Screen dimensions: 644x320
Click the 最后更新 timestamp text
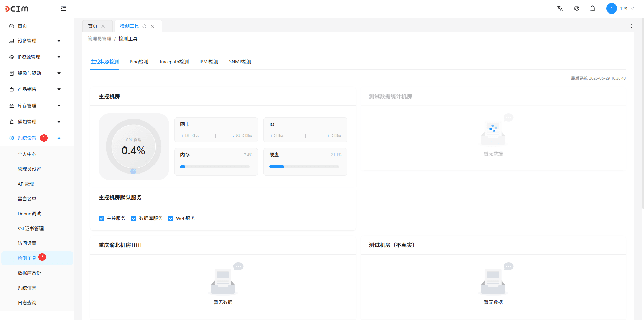click(x=598, y=78)
